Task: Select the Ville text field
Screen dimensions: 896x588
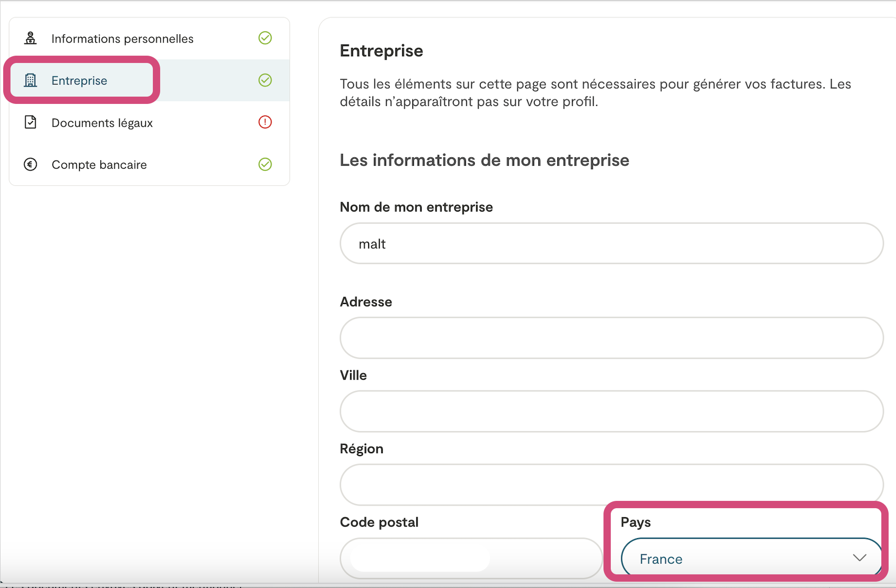Action: click(611, 412)
